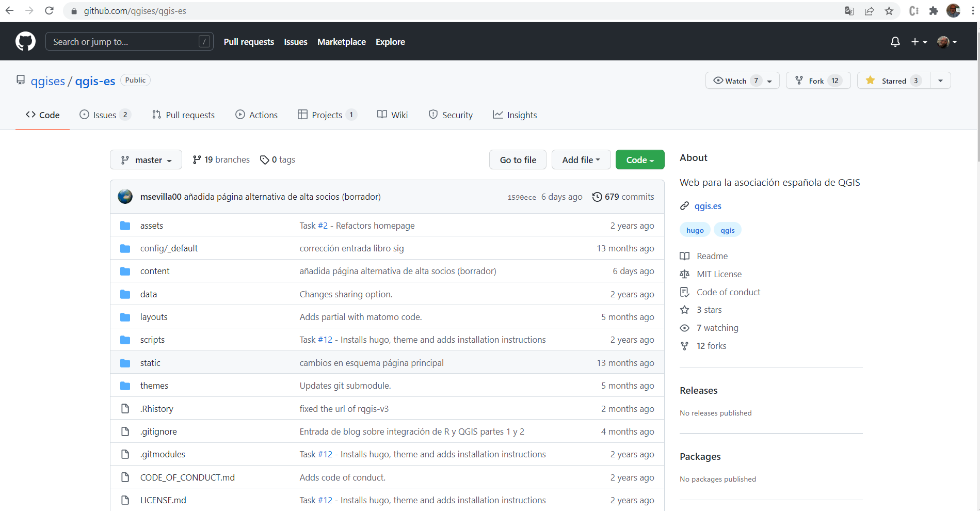Reload the page with the refresh icon
This screenshot has width=980, height=511.
[49, 11]
